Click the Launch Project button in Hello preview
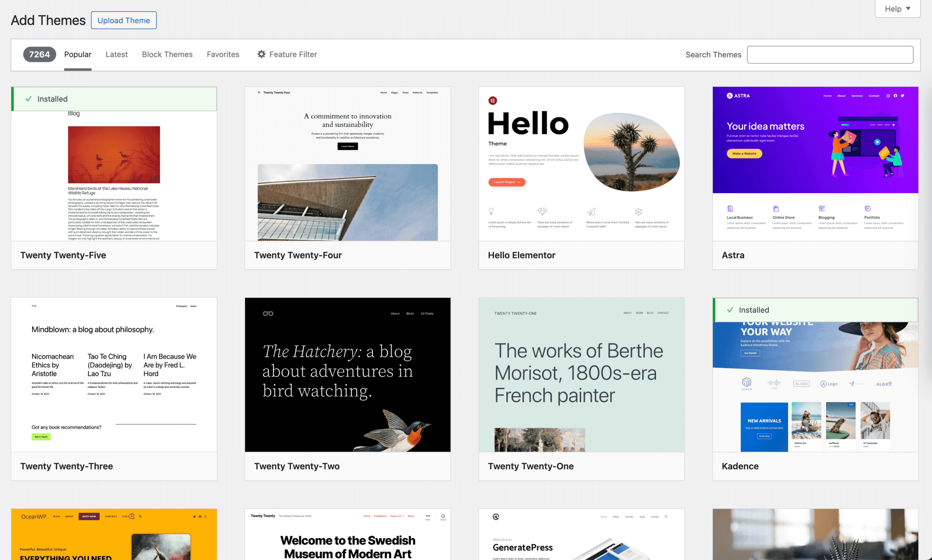This screenshot has height=560, width=932. coord(506,182)
